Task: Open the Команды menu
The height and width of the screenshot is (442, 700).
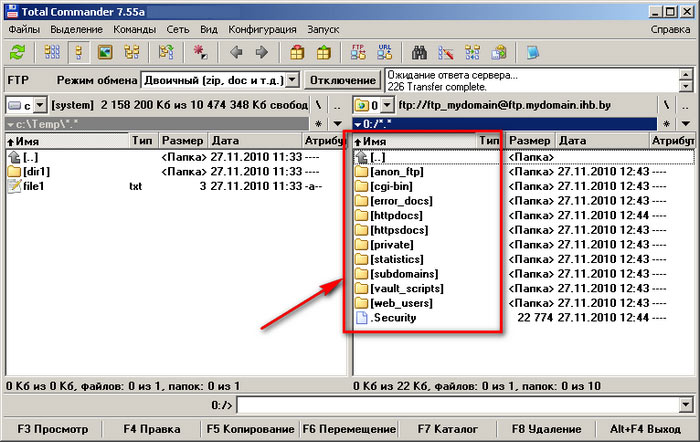Action: pos(134,29)
